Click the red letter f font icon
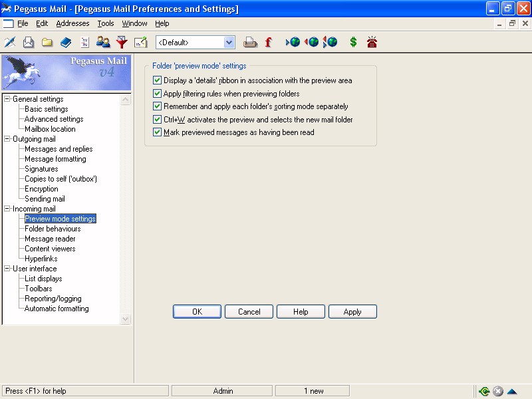Viewport: 532px width, 399px height. click(x=269, y=42)
